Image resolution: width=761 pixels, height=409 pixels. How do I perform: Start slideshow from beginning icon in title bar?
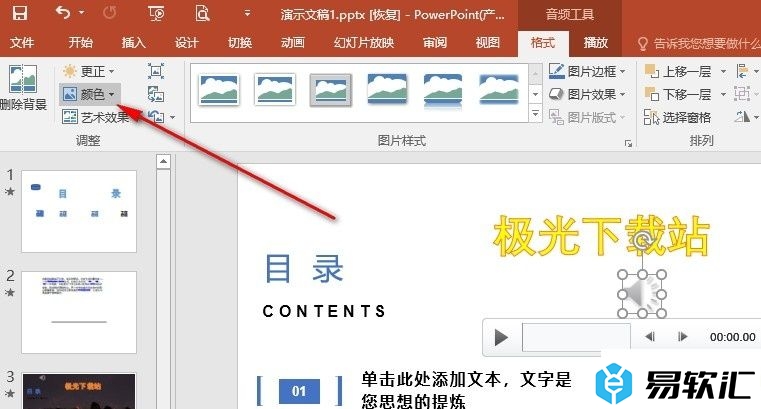click(x=155, y=14)
